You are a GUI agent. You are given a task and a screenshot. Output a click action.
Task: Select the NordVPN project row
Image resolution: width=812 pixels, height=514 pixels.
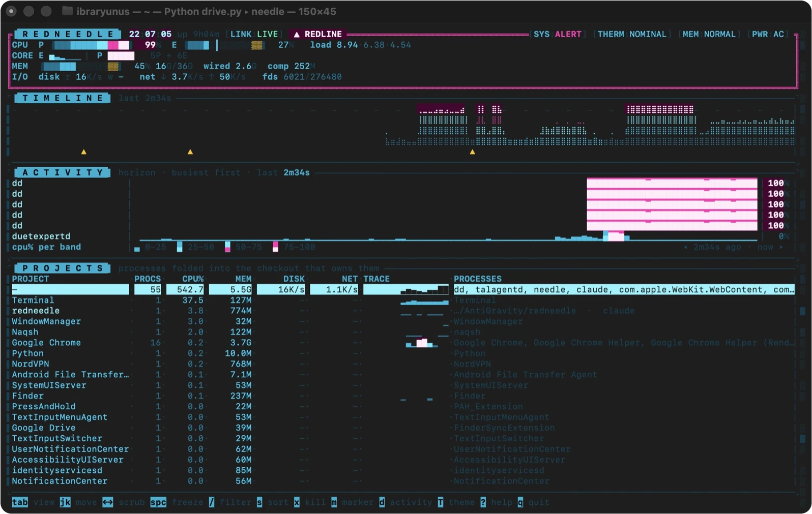click(x=403, y=364)
